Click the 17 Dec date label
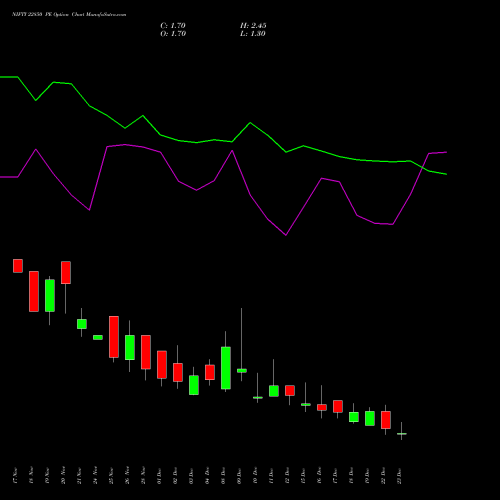 335,476
